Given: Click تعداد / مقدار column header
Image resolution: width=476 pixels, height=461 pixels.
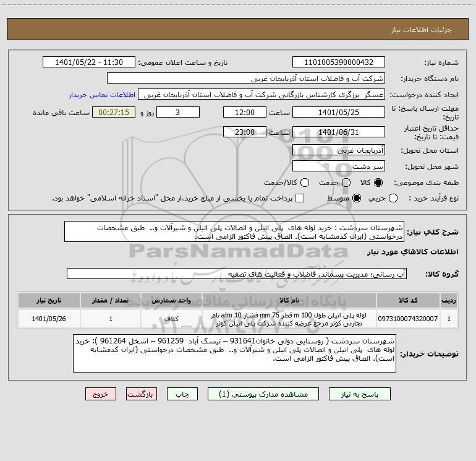Looking at the screenshot, I should pyautogui.click(x=111, y=300).
